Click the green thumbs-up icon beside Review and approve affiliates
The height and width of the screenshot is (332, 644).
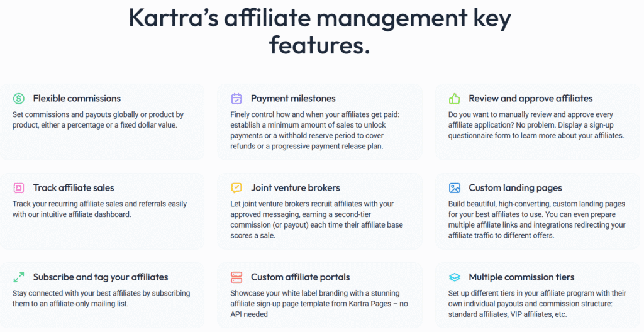[454, 99]
